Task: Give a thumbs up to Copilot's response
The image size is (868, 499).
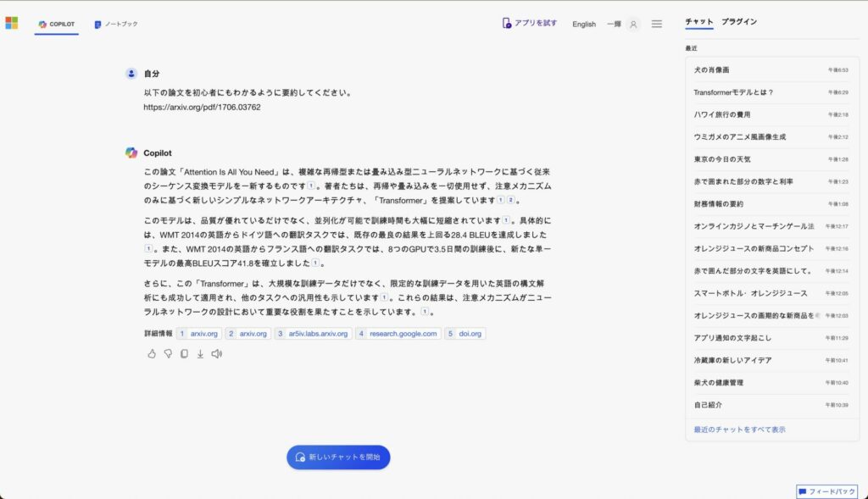Action: 152,354
